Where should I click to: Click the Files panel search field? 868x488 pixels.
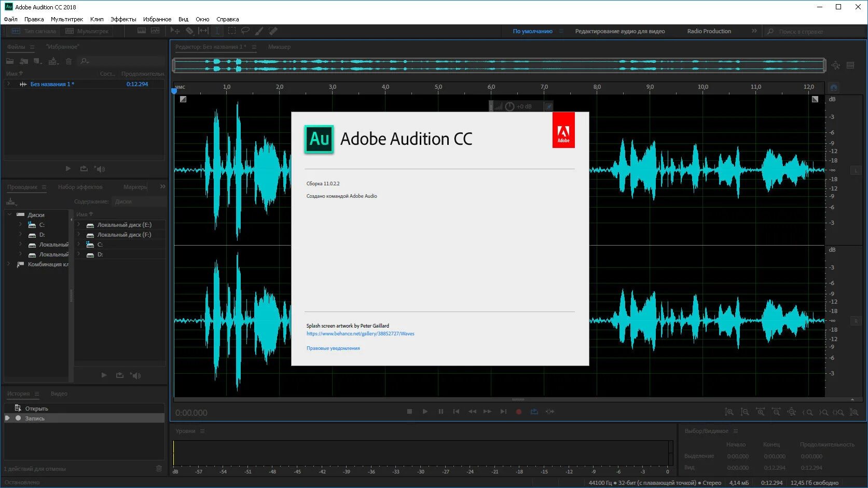point(121,61)
